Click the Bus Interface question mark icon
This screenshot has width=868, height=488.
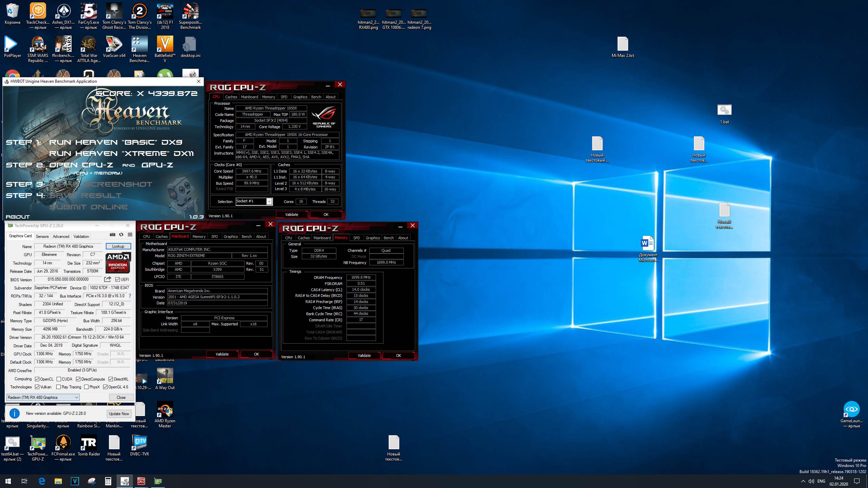click(x=130, y=296)
